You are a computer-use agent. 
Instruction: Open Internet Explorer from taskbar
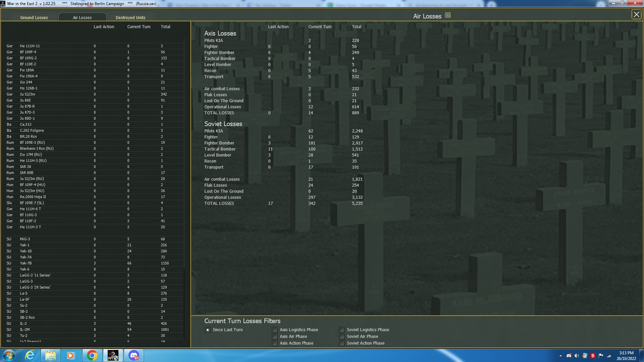30,355
